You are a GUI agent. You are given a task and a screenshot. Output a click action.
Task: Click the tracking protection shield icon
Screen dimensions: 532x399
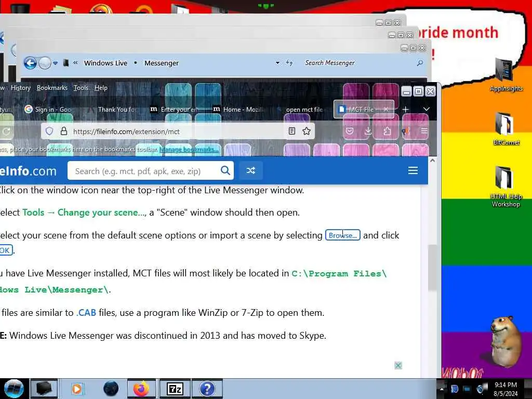[49, 131]
